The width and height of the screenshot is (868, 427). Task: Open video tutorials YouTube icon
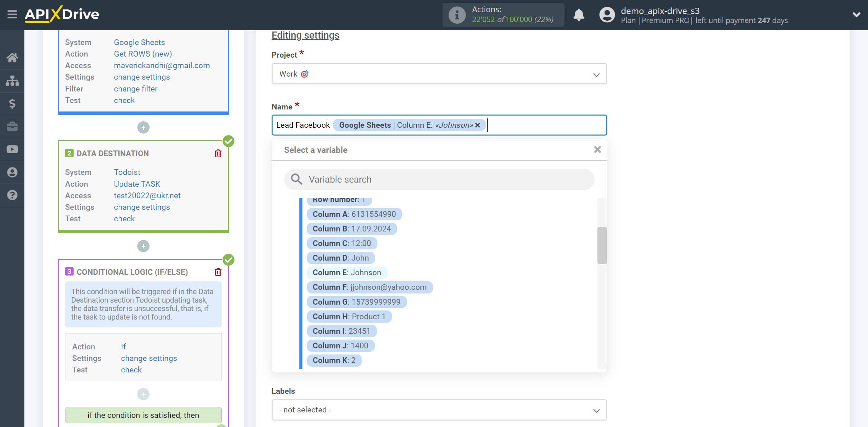click(x=12, y=149)
